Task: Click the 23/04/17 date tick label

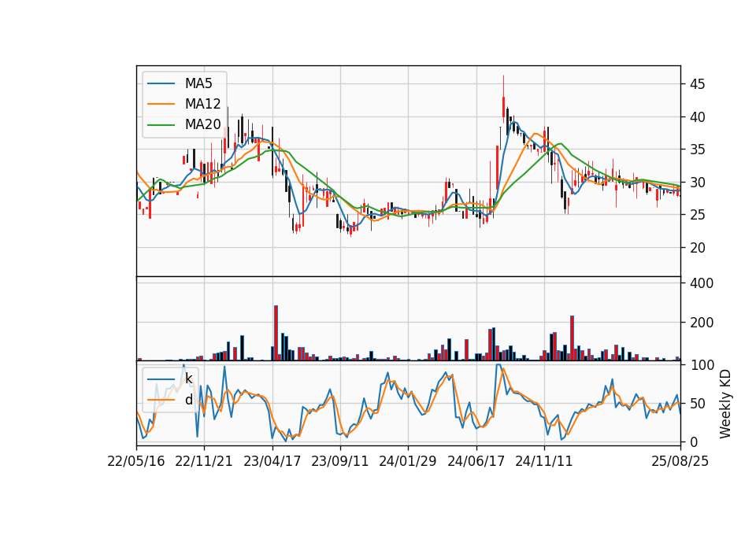Action: click(272, 461)
